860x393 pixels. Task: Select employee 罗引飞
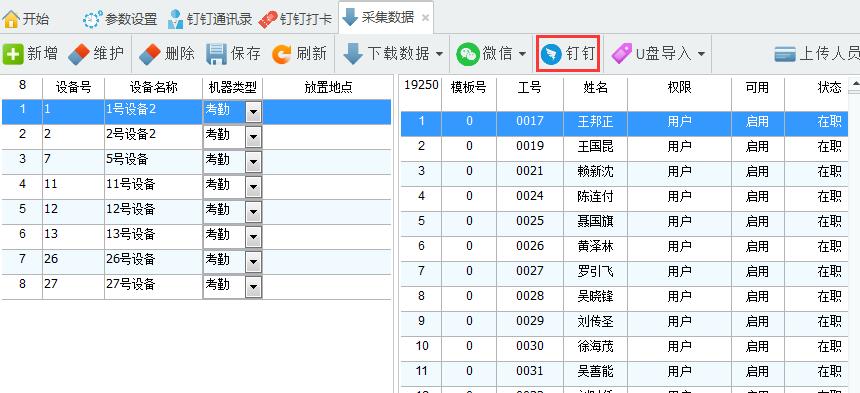click(x=595, y=271)
